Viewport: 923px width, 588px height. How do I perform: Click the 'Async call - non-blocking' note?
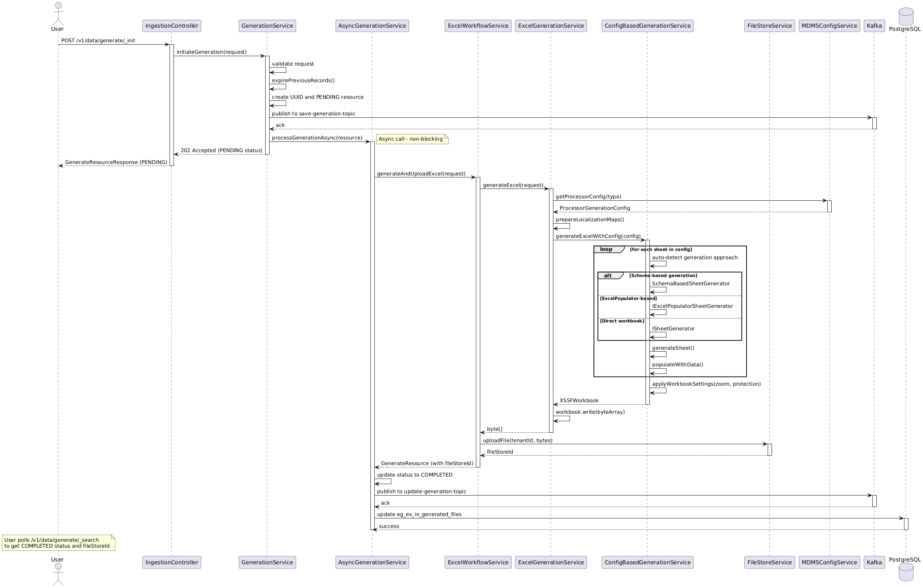point(412,139)
